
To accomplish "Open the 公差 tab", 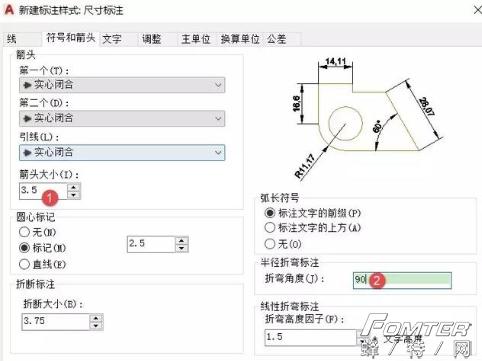I will 282,39.
